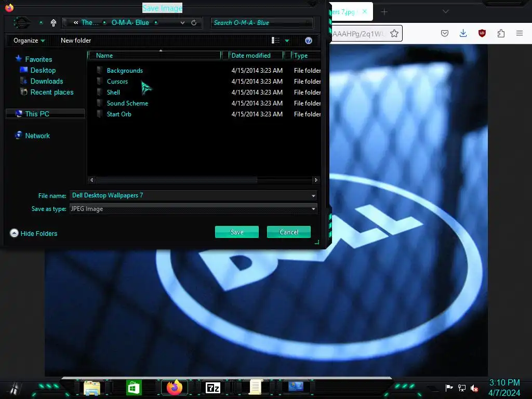Viewport: 532px width, 399px height.
Task: Click the File name text field
Action: tap(190, 195)
